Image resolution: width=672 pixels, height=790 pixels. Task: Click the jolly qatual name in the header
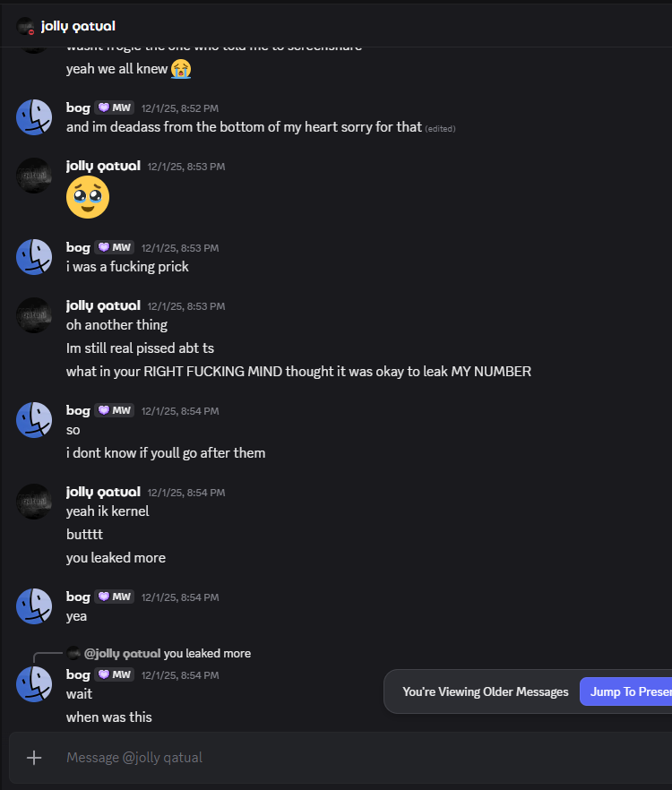pos(78,26)
